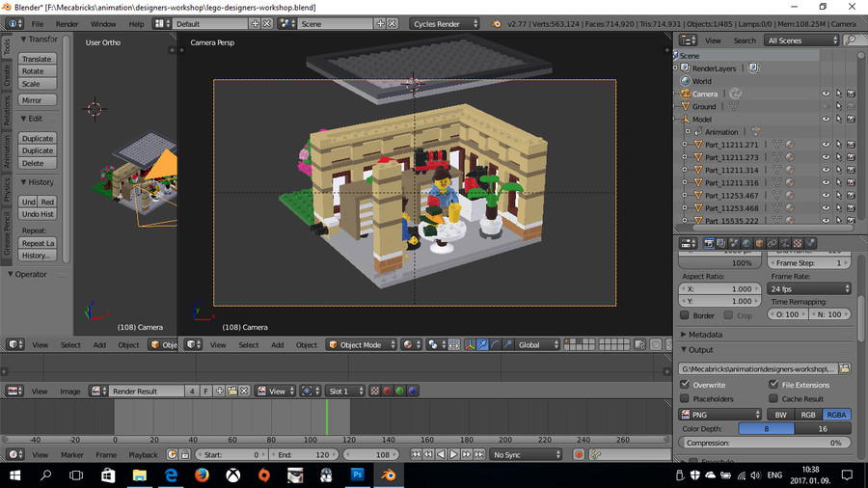Open the Marker menu in timeline
The width and height of the screenshot is (868, 488).
click(x=72, y=455)
